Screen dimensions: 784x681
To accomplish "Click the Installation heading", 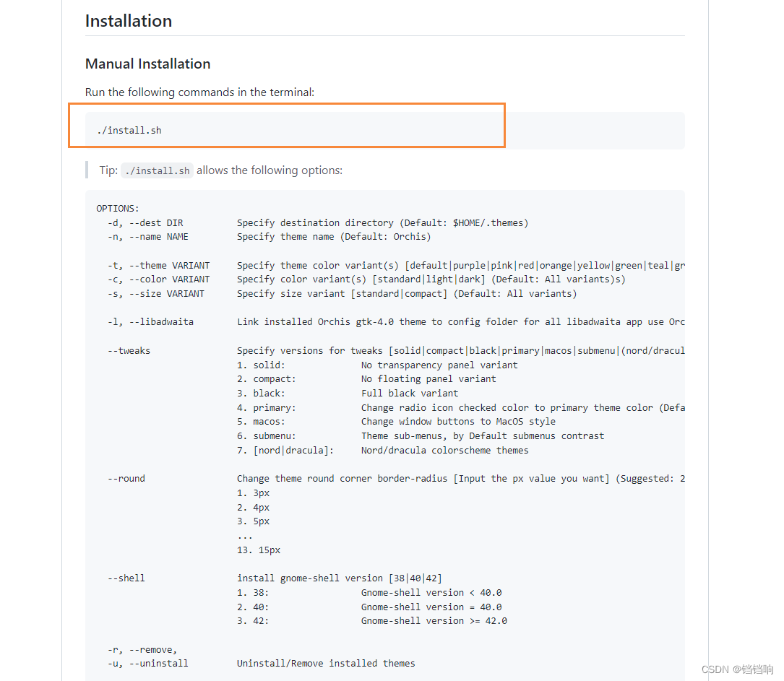I will (129, 21).
